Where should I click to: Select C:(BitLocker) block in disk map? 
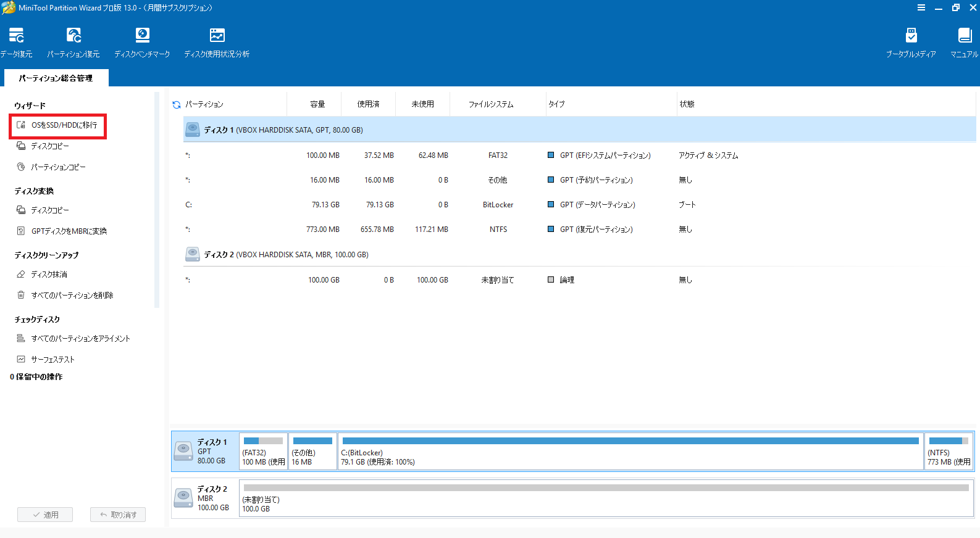point(630,452)
